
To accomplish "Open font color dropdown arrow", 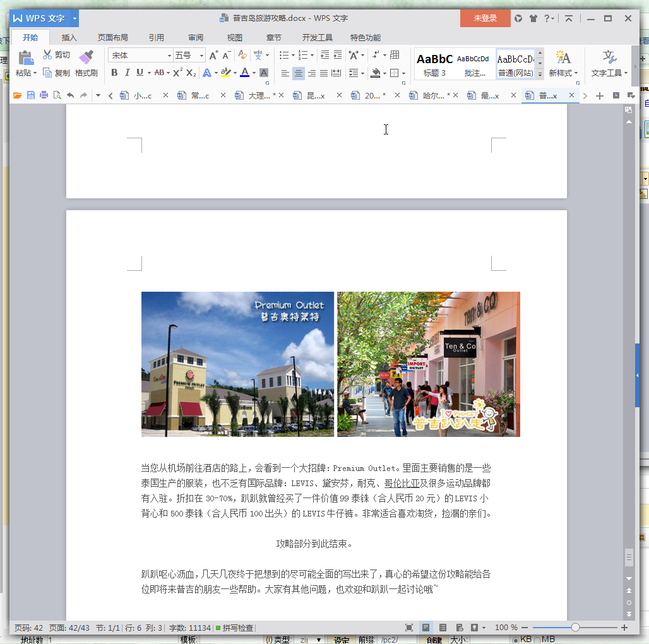I will point(254,73).
